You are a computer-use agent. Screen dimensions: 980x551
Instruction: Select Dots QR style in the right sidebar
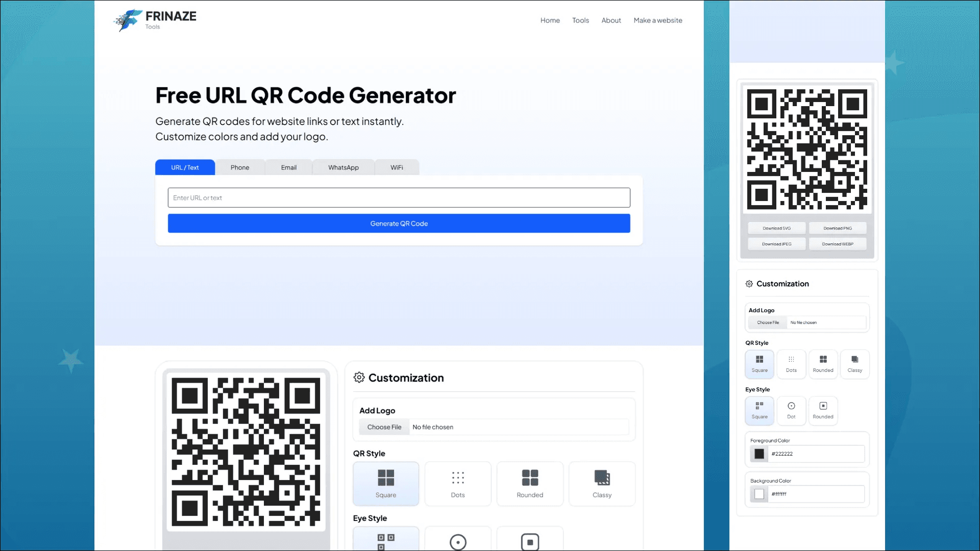[791, 364]
